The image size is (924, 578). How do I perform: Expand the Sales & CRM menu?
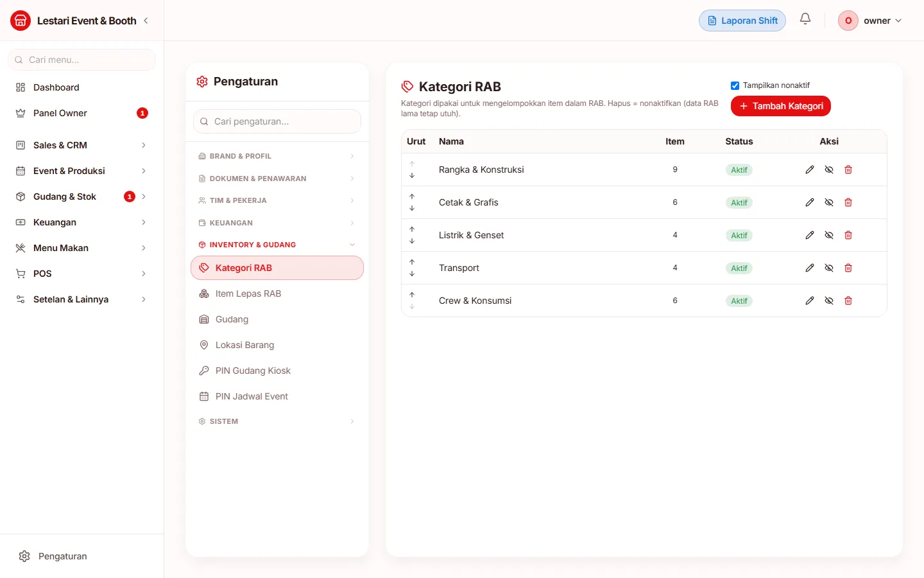[x=81, y=145]
